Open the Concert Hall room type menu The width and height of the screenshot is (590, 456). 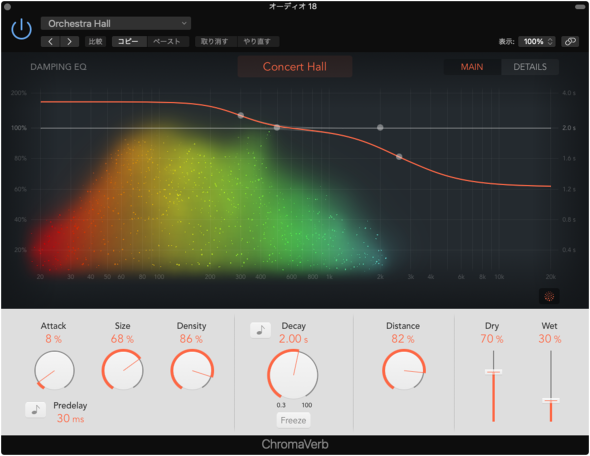[295, 67]
